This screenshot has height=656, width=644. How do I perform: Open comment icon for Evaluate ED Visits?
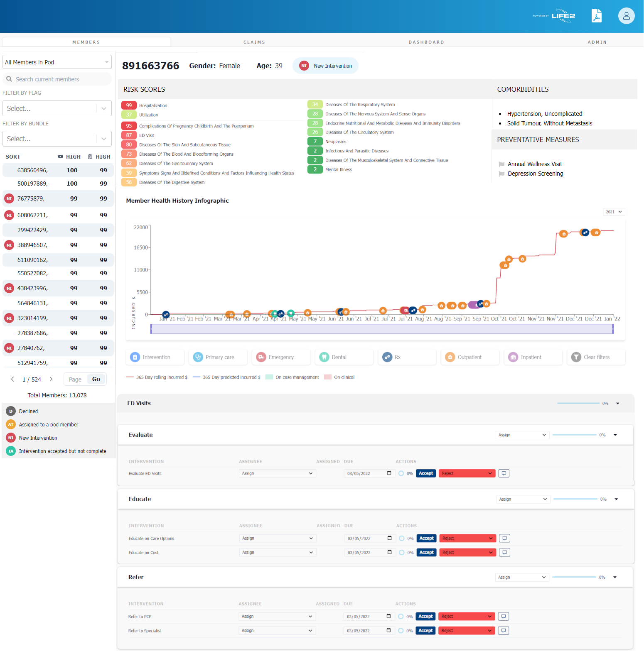504,473
